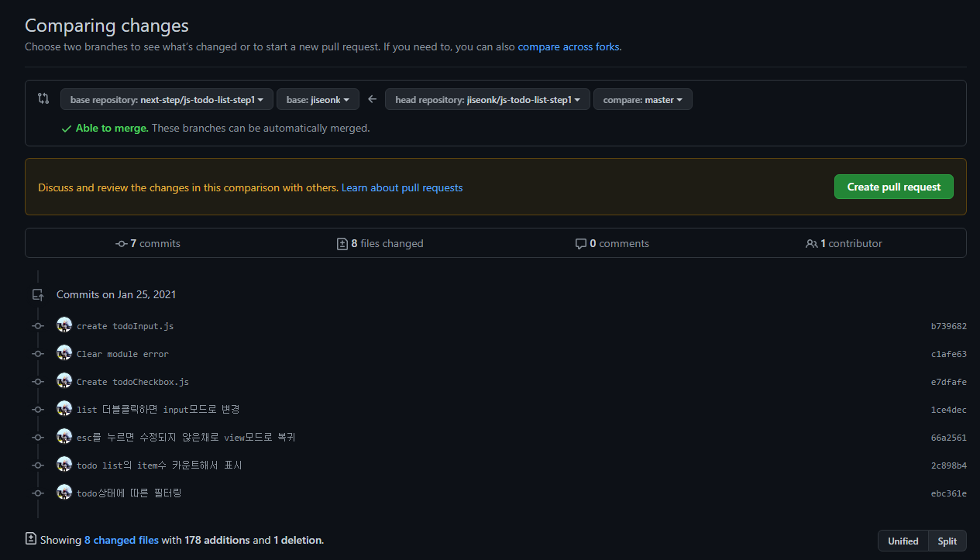Click the commit icon beside 7 commits
Viewport: 980px width, 560px height.
point(121,243)
